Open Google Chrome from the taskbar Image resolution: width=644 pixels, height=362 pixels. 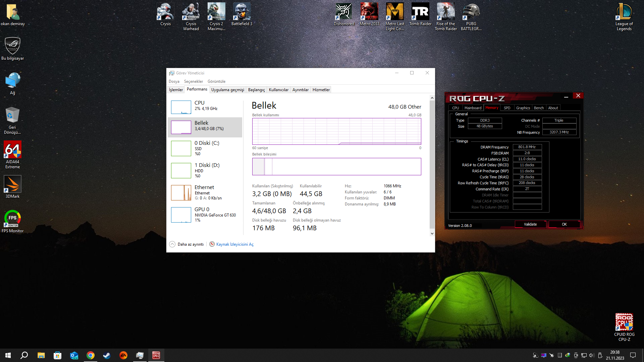click(91, 355)
